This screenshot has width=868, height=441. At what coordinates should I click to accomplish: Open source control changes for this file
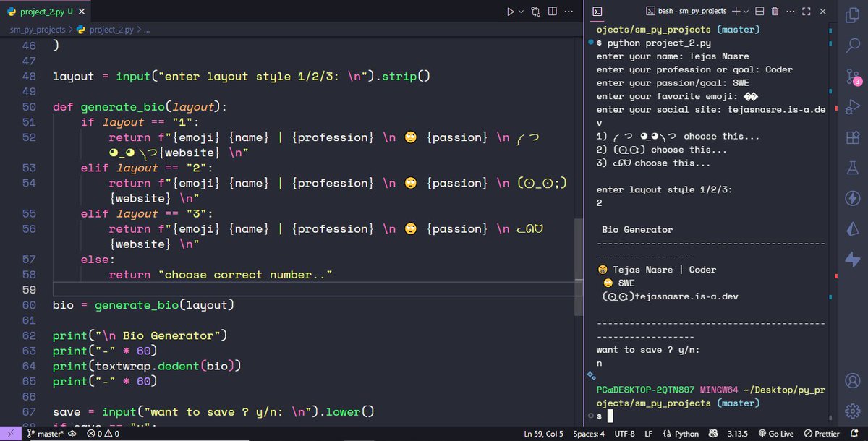(536, 12)
